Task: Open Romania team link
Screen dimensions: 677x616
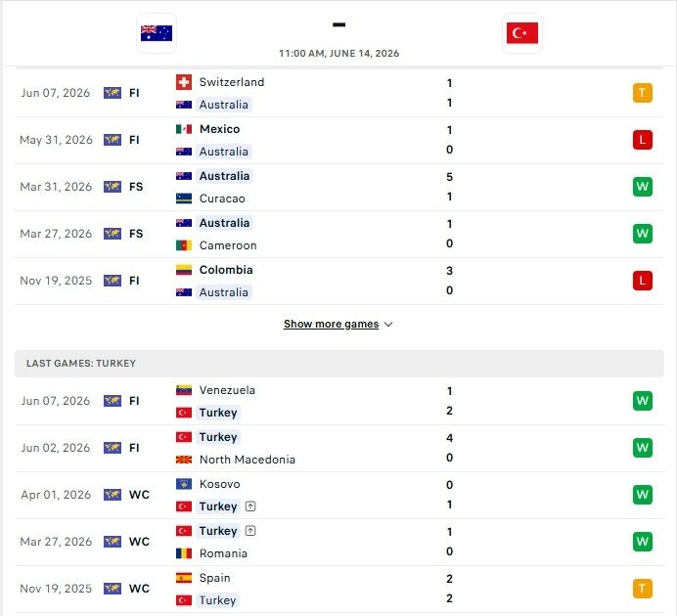Action: (223, 553)
